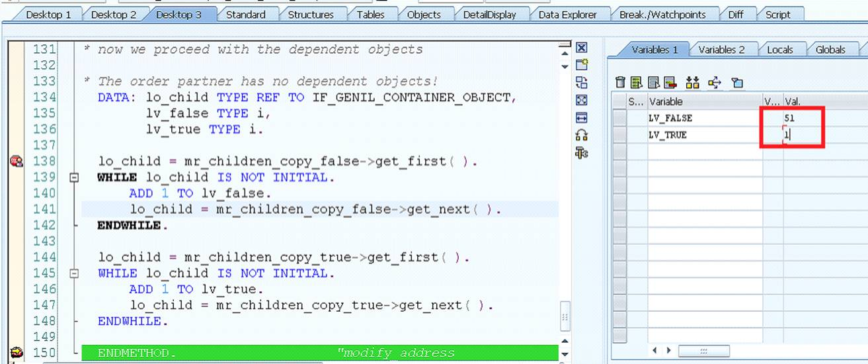The height and width of the screenshot is (364, 868).
Task: Open the Tables tab
Action: (370, 14)
